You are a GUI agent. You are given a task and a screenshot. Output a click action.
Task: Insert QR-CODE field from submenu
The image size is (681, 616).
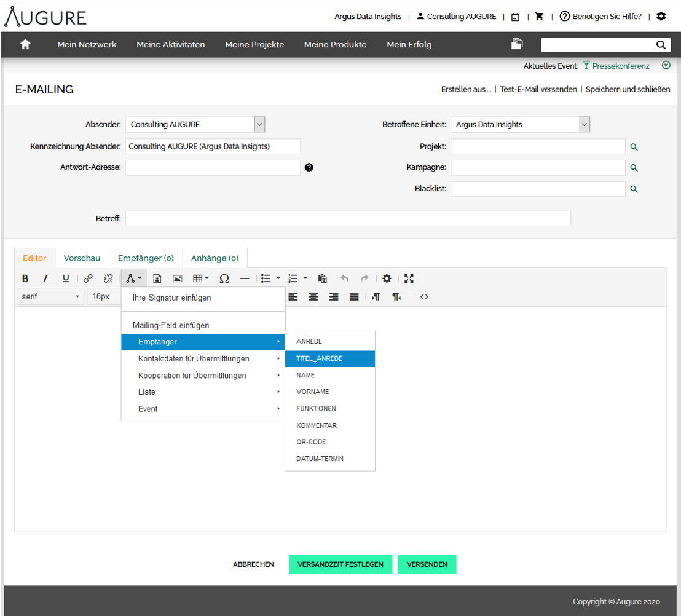(330, 442)
